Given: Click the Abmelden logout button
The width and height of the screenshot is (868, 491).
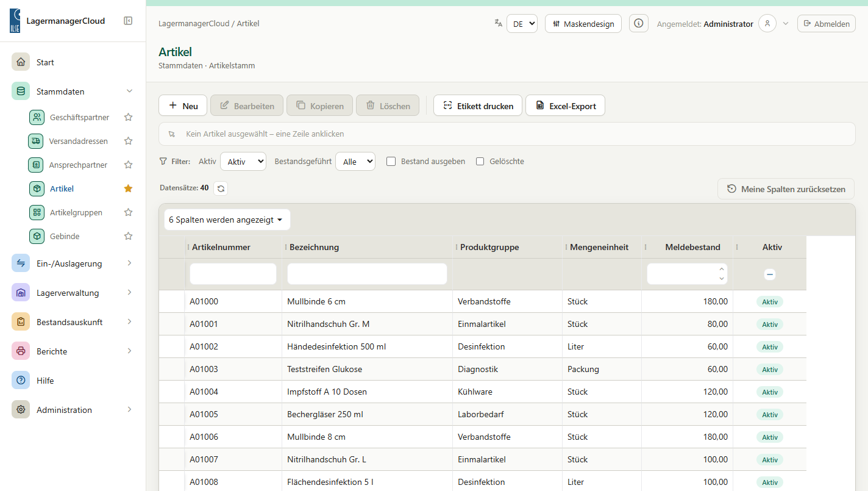Looking at the screenshot, I should click(827, 24).
